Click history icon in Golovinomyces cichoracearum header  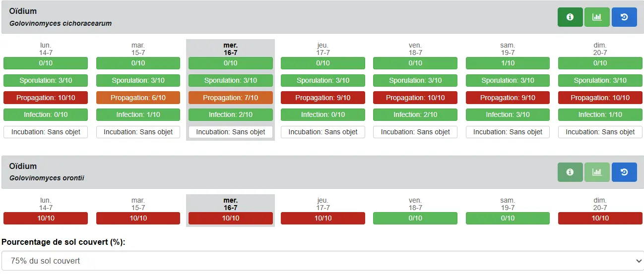[x=624, y=17]
